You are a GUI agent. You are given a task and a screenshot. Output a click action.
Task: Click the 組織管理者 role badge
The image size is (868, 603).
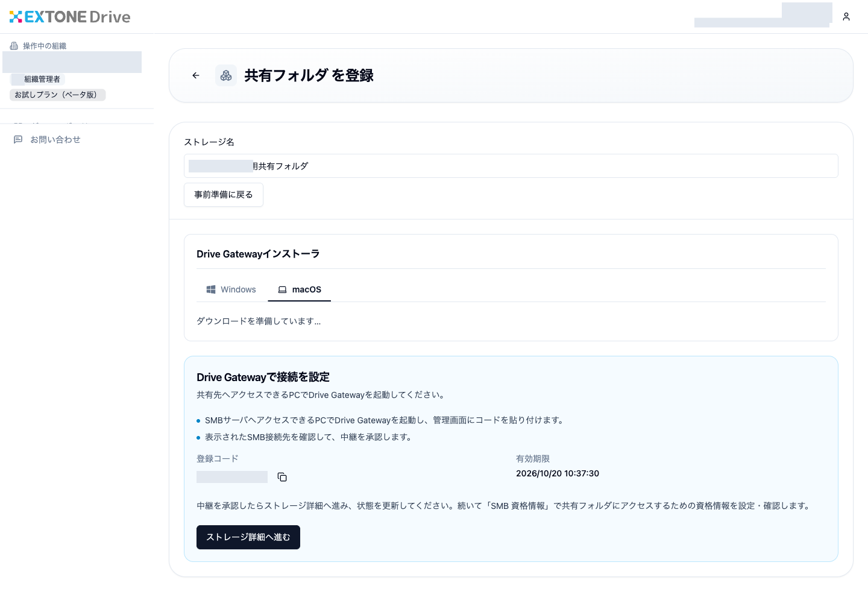coord(37,79)
